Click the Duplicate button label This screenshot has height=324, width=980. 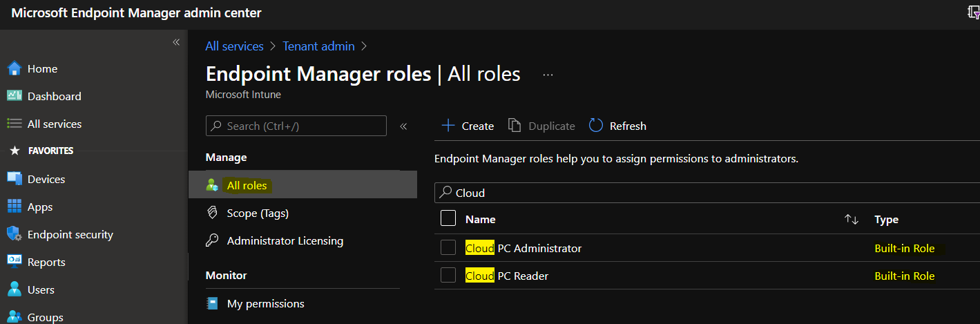552,126
